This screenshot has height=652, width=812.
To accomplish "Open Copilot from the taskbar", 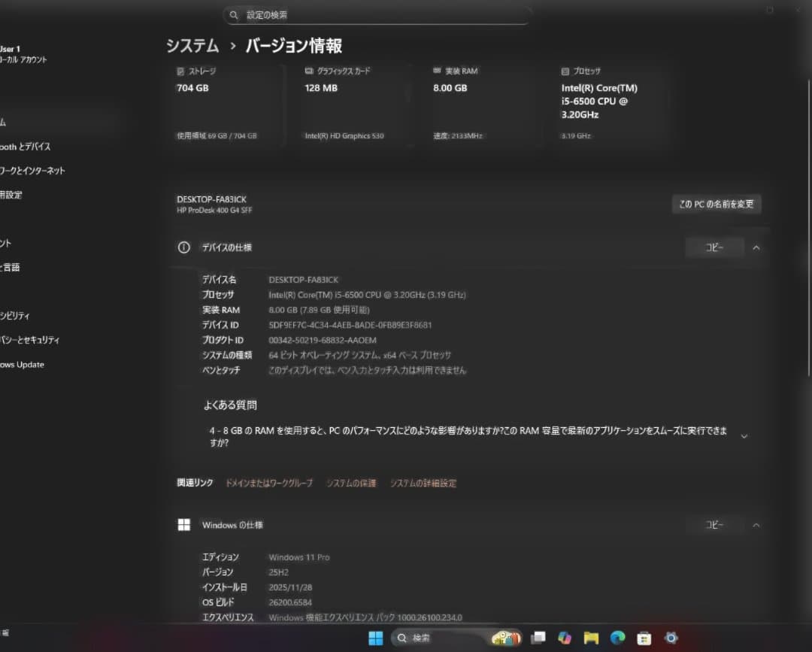I will click(565, 637).
